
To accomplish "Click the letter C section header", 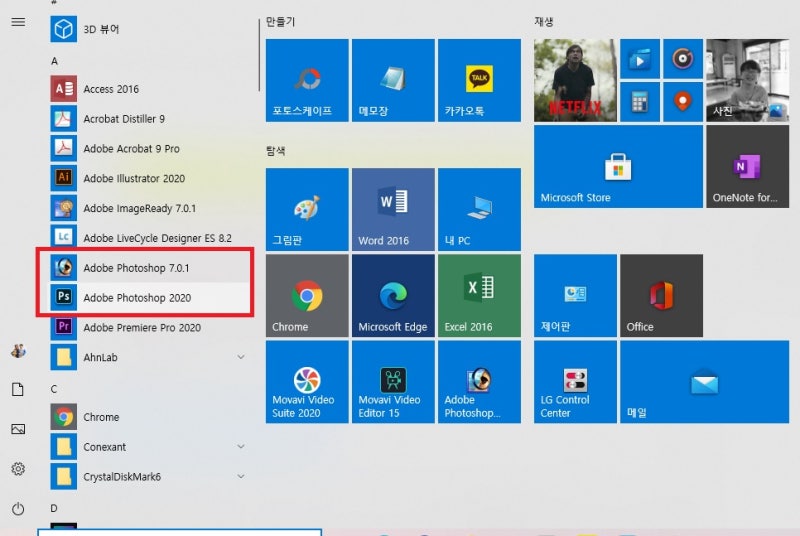I will pyautogui.click(x=54, y=389).
